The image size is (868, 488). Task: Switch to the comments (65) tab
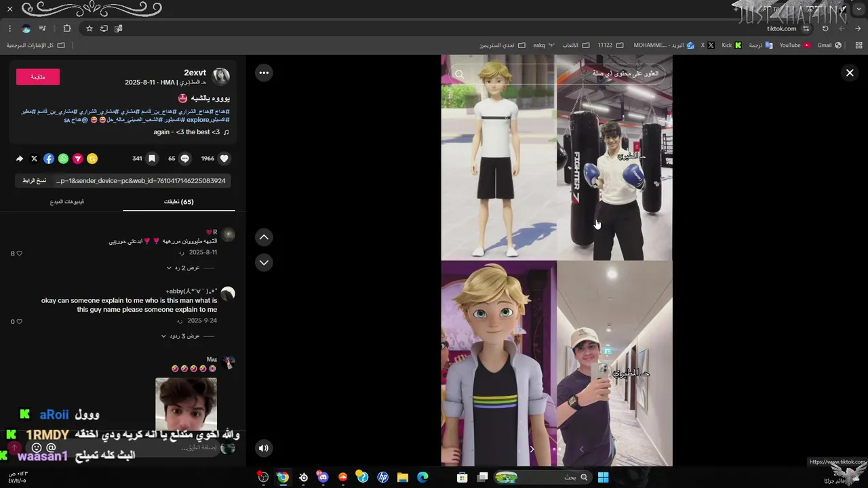point(179,201)
